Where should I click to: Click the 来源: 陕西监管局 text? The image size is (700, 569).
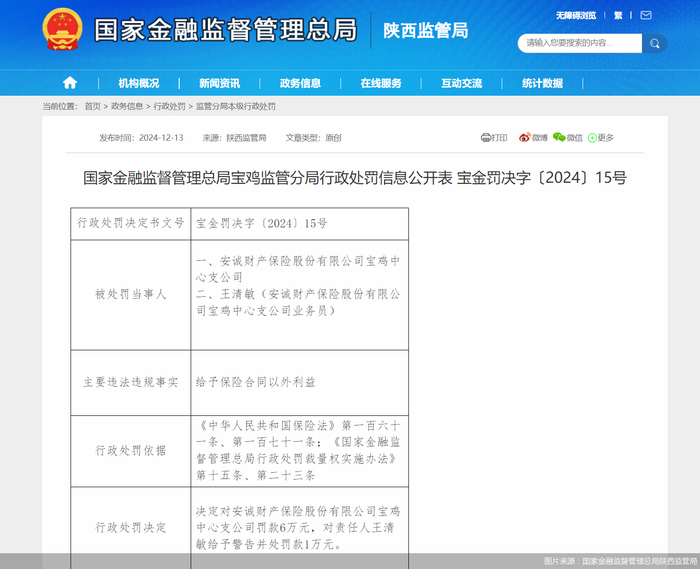[x=234, y=138]
